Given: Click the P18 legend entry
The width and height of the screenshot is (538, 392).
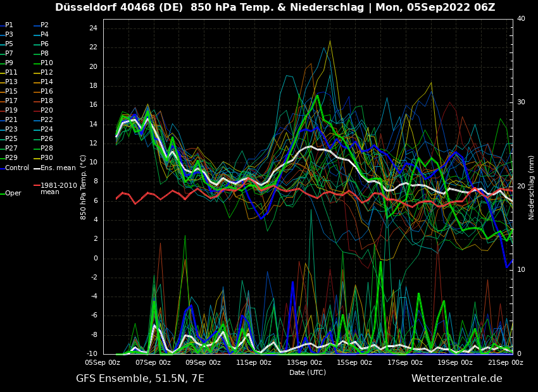Looking at the screenshot, I should click(47, 101).
